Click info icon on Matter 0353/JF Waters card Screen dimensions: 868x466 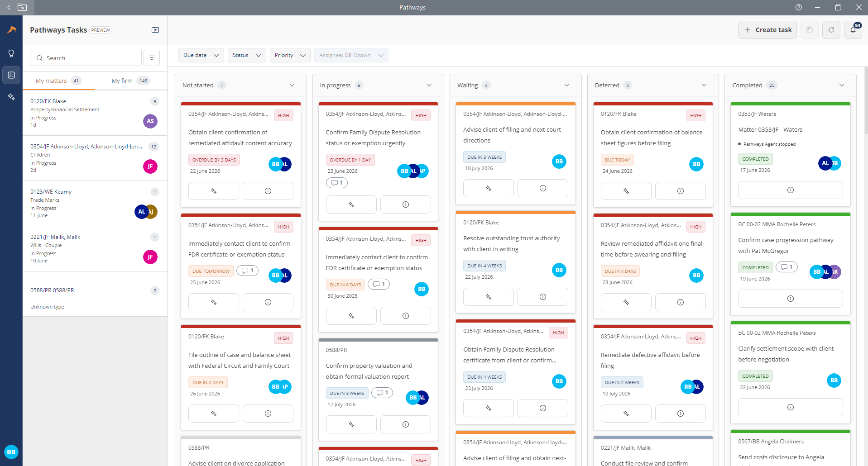(791, 190)
